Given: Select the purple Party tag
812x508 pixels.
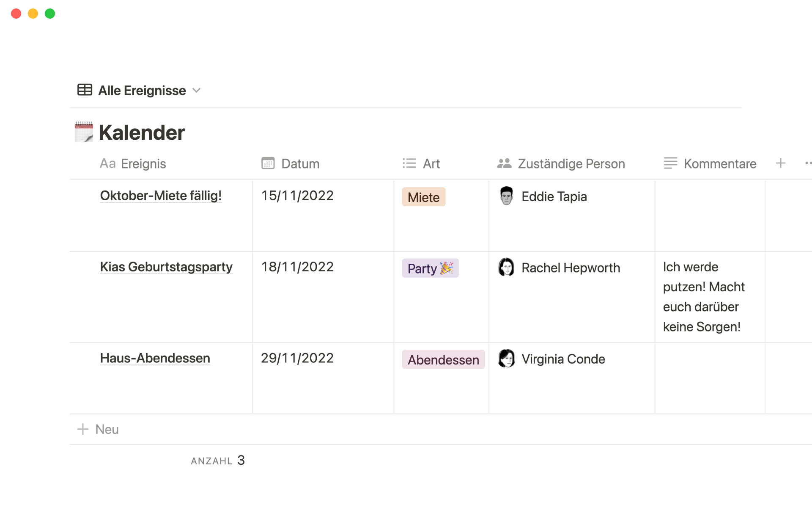Looking at the screenshot, I should click(x=430, y=268).
